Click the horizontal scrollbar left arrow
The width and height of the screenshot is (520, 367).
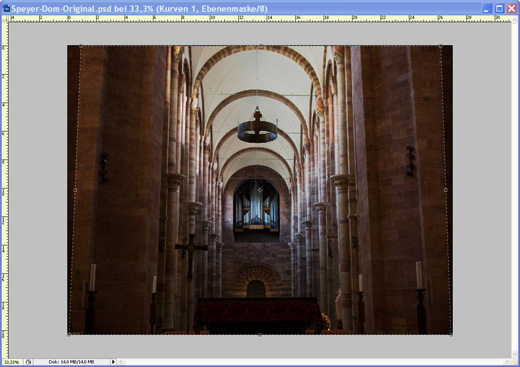122,362
